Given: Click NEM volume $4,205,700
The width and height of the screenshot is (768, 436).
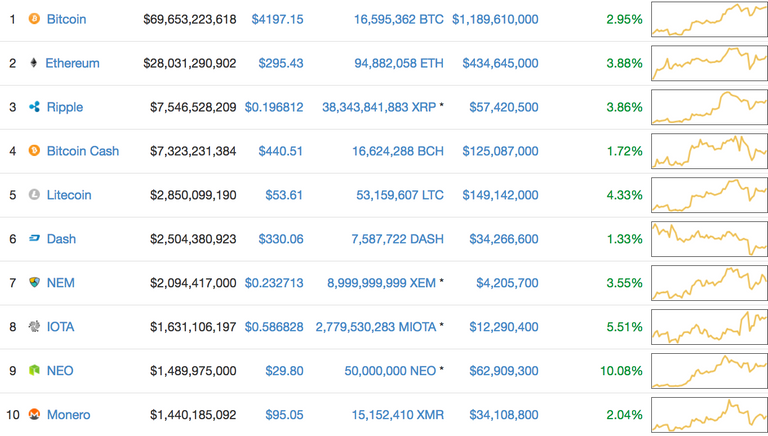Looking at the screenshot, I should click(507, 283).
